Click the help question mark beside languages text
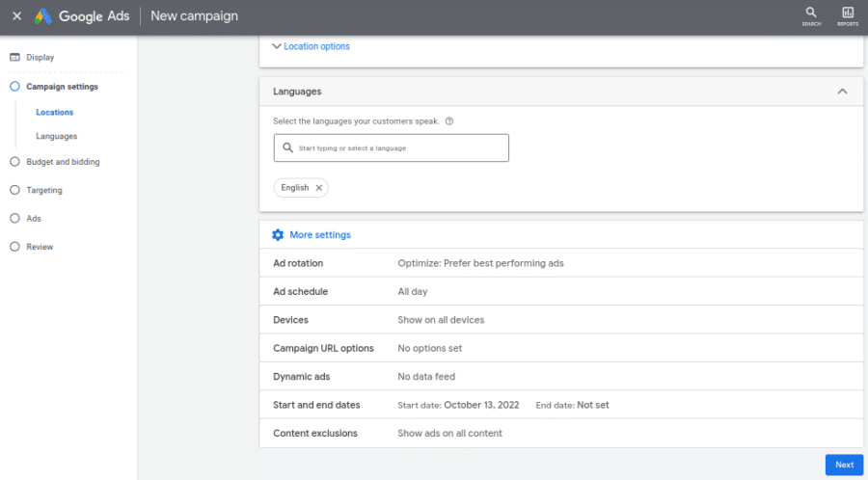This screenshot has height=480, width=868. pyautogui.click(x=448, y=121)
